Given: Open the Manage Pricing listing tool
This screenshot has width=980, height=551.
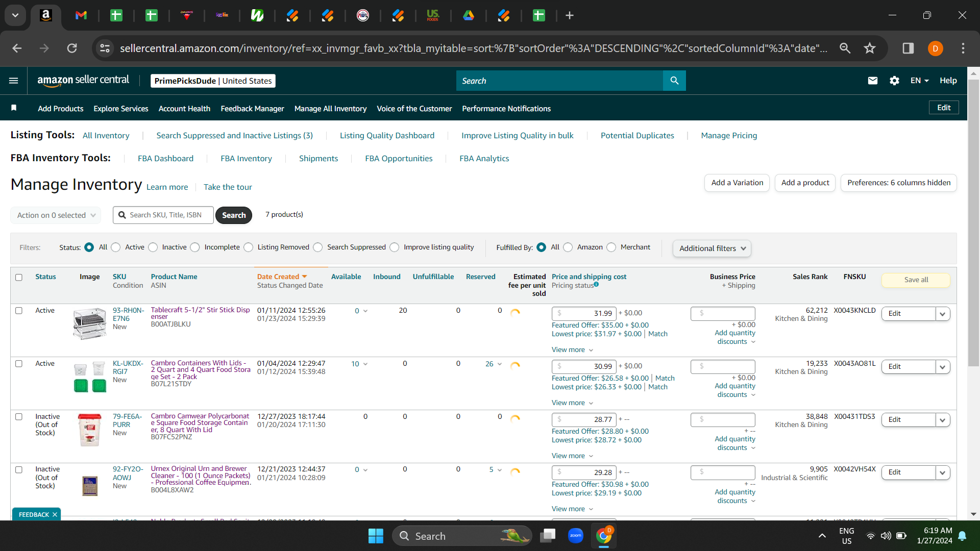Looking at the screenshot, I should click(x=729, y=136).
